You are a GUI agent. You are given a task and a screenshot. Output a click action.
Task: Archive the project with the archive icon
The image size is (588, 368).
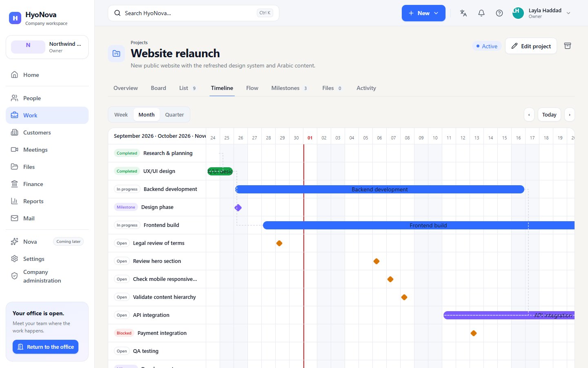click(x=568, y=46)
